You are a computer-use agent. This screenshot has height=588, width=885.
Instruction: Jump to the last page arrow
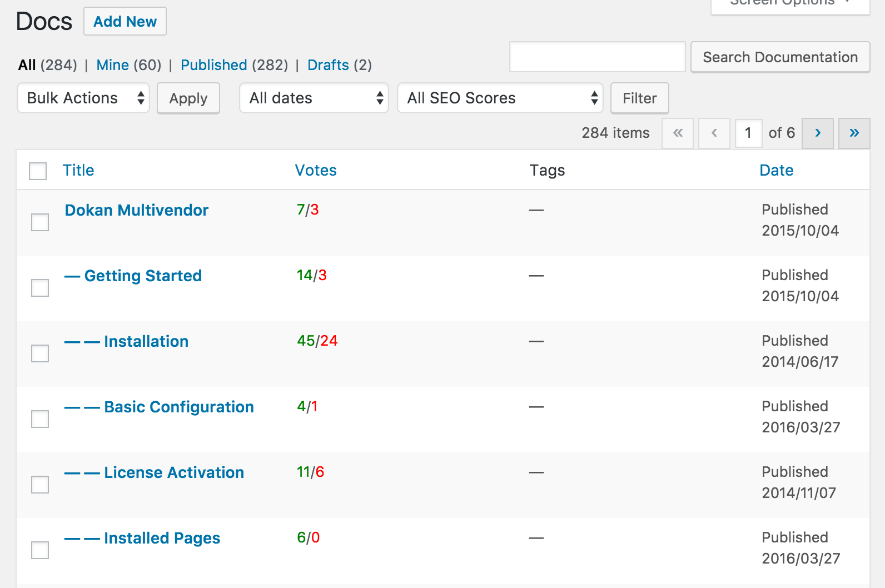(854, 133)
